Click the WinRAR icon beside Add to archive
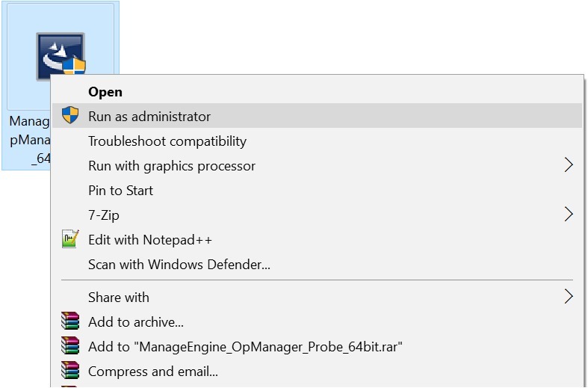Viewport: 588px width, 388px height. tap(70, 322)
